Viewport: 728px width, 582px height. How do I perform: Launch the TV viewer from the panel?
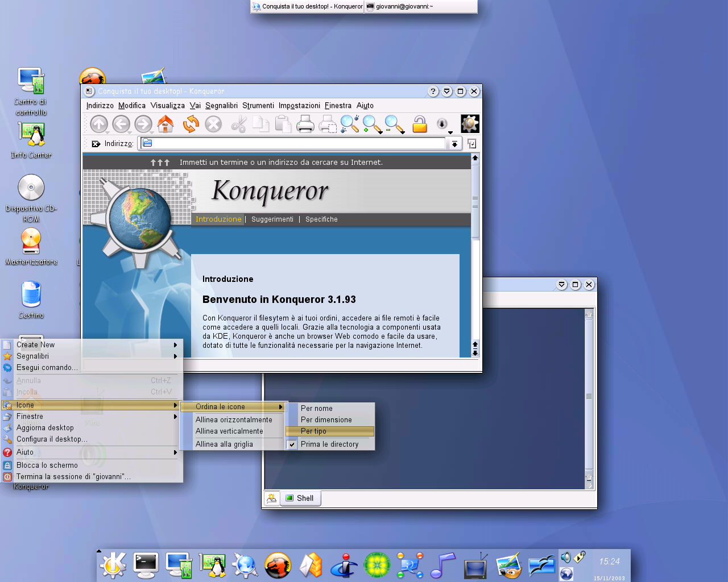[x=476, y=565]
